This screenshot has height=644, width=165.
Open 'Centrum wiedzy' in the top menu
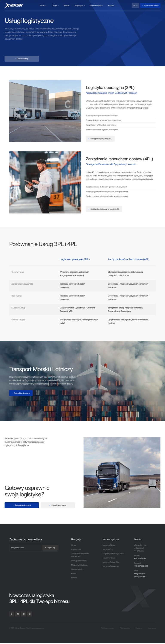pyautogui.click(x=96, y=6)
